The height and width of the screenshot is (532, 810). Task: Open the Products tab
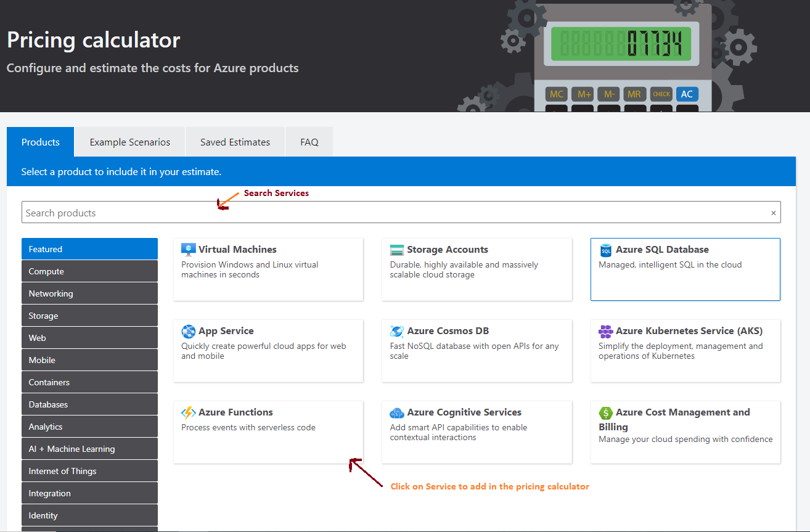[x=41, y=142]
